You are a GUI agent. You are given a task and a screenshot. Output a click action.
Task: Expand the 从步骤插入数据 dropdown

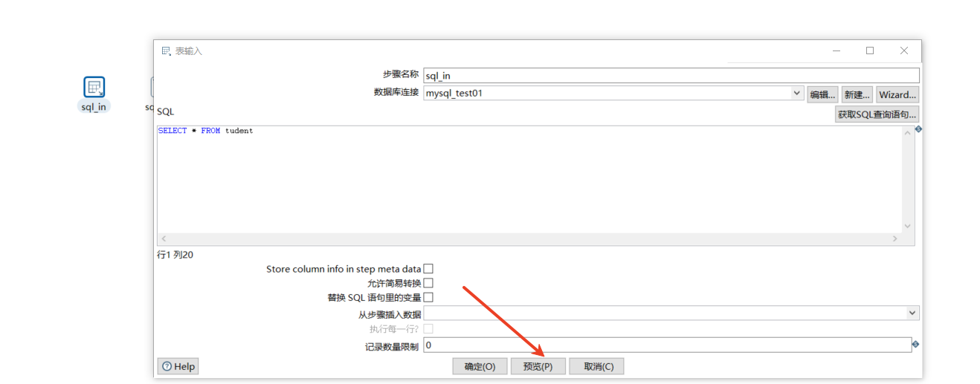[x=912, y=313]
